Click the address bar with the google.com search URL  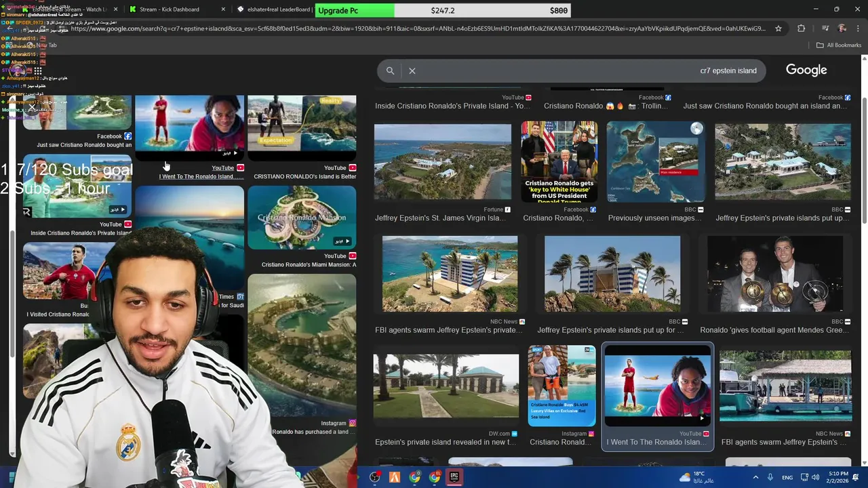(x=417, y=28)
